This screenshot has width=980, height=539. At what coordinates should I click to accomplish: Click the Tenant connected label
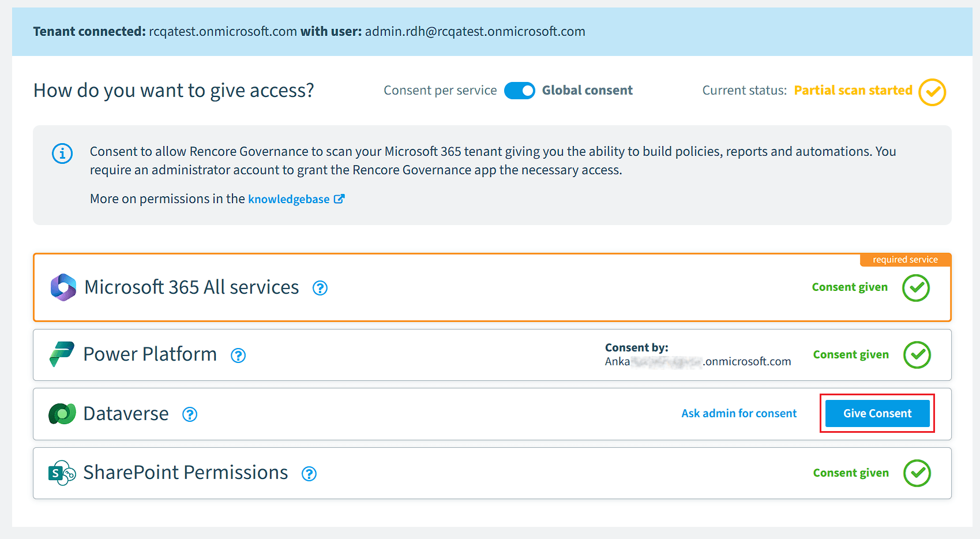point(89,31)
